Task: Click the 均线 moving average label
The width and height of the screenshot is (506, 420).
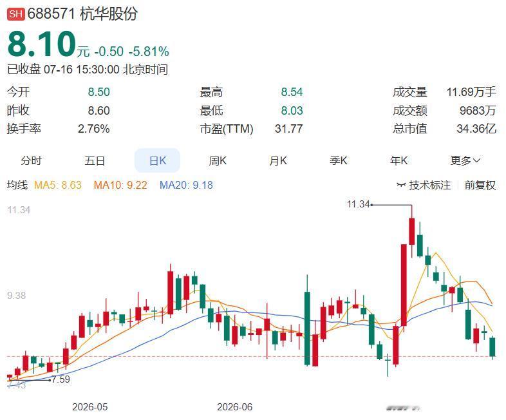Action: (x=17, y=185)
